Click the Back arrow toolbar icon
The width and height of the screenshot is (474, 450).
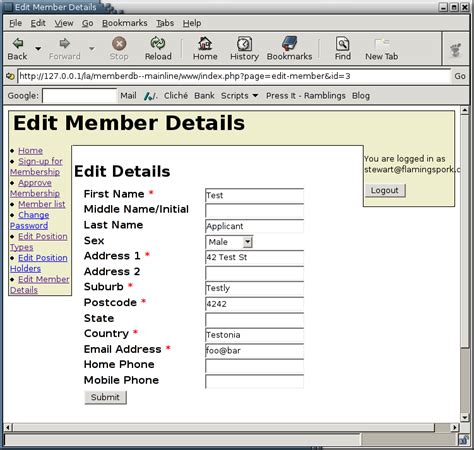point(17,43)
